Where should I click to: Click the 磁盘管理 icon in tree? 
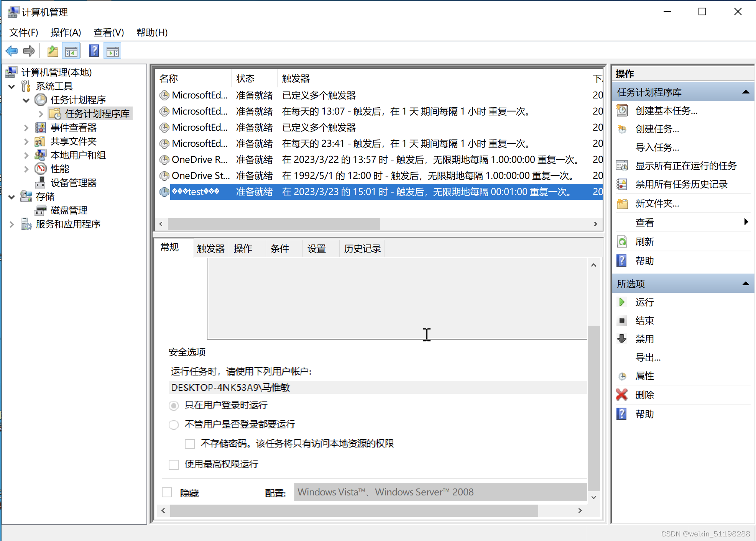(x=41, y=210)
